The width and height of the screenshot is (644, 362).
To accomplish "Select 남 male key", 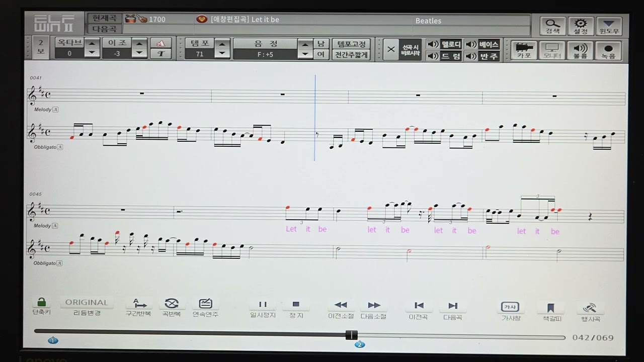I will pos(320,44).
